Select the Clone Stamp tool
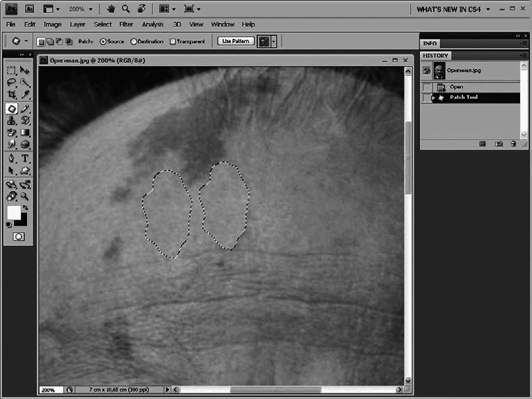This screenshot has height=399, width=532. pyautogui.click(x=12, y=120)
